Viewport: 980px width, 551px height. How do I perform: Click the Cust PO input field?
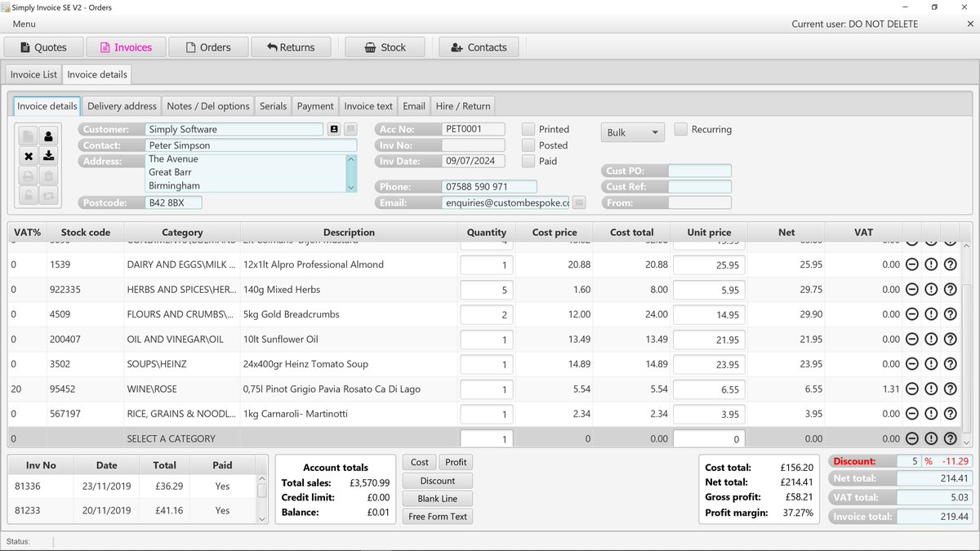tap(699, 171)
